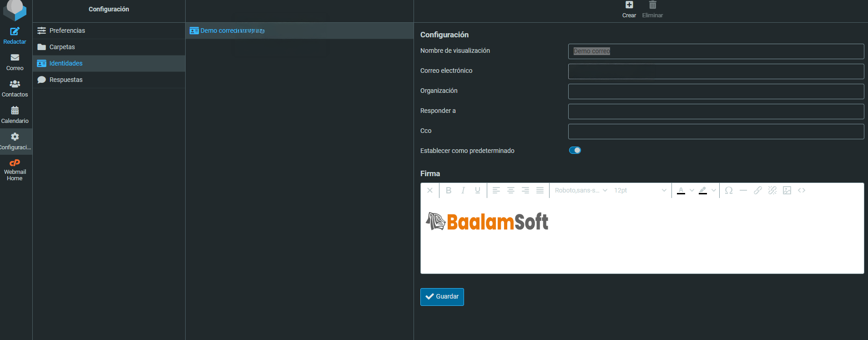Screen dimensions: 868x340
Task: Insert or edit link in signature
Action: pyautogui.click(x=758, y=190)
